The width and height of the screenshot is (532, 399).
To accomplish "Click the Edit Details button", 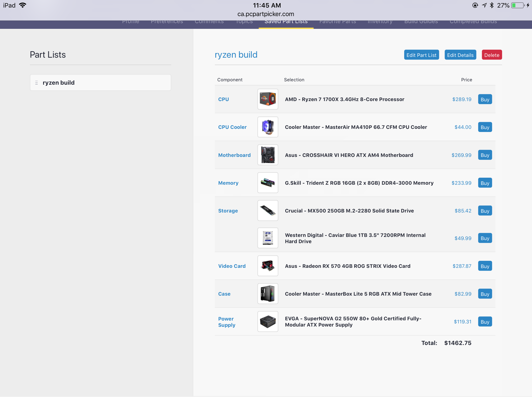I will [x=460, y=55].
